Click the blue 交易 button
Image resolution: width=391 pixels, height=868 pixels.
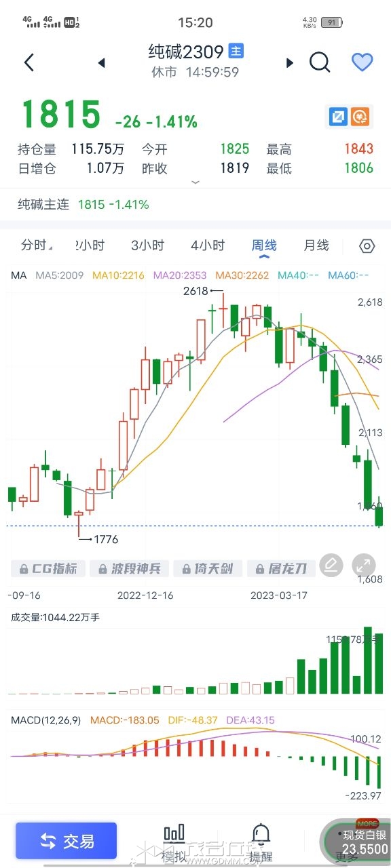pyautogui.click(x=67, y=841)
